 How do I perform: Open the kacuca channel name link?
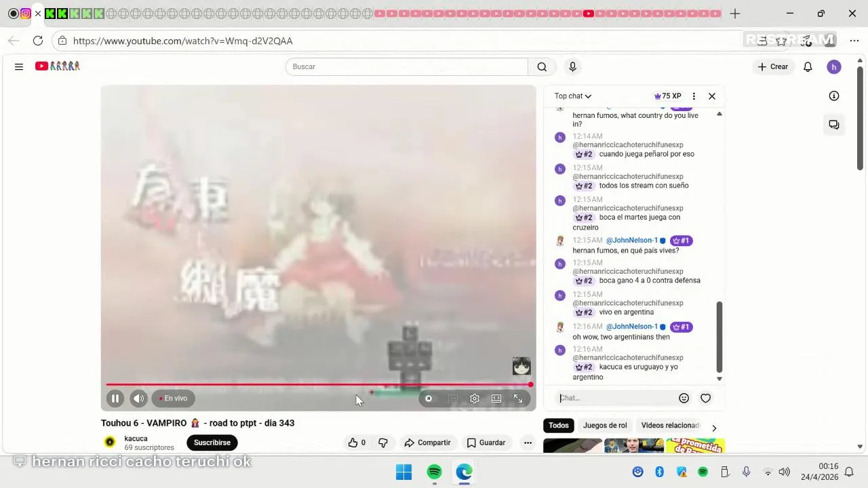click(x=136, y=439)
